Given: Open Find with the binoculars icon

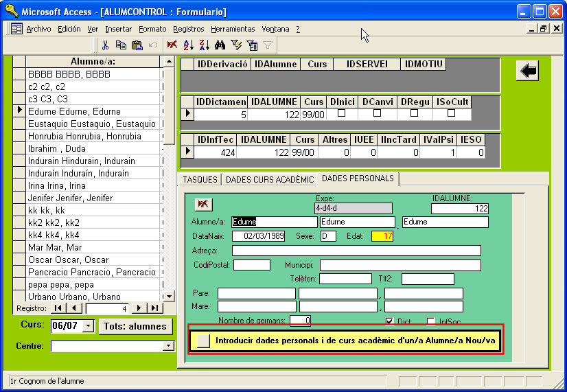Looking at the screenshot, I should pyautogui.click(x=220, y=45).
